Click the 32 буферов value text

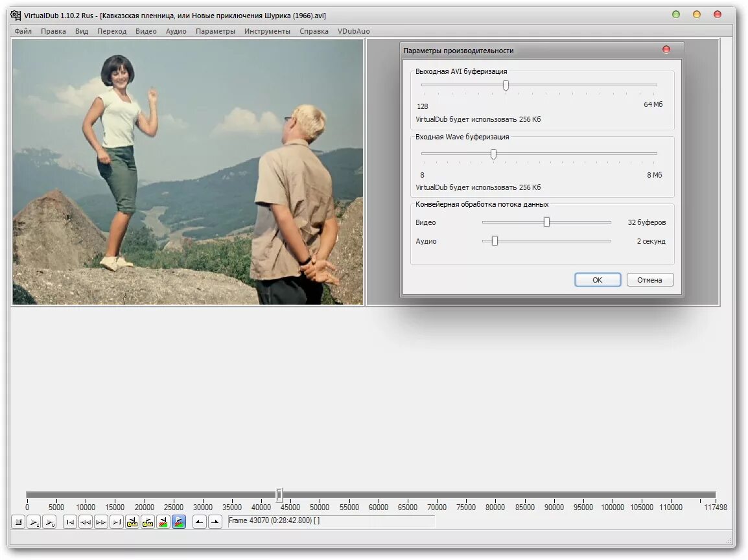[646, 222]
